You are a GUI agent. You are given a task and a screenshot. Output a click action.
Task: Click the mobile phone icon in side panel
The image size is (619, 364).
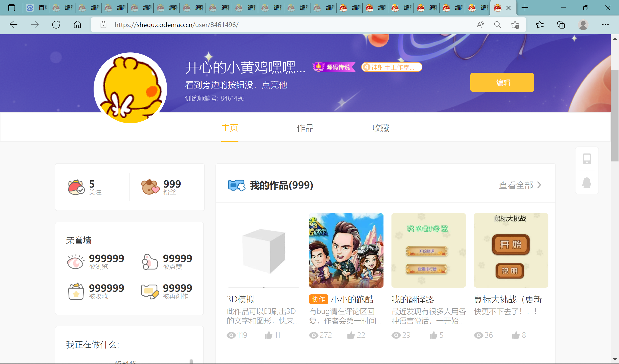coord(587,159)
